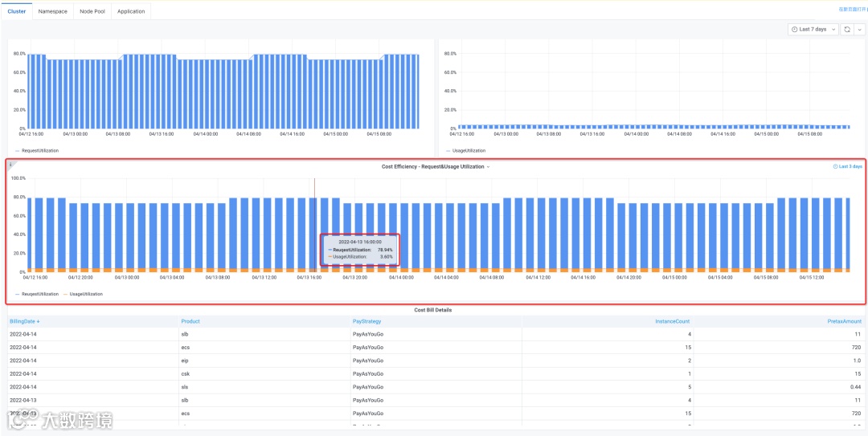The image size is (868, 436).
Task: Click InstanceCount 2 in the eip row
Action: pyautogui.click(x=689, y=361)
